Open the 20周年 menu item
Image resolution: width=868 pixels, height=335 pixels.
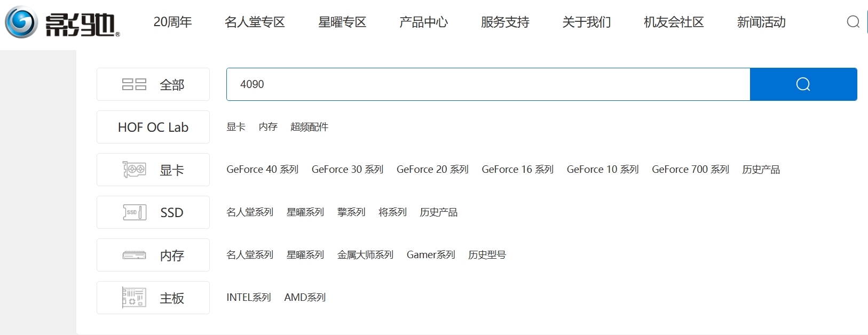point(172,22)
